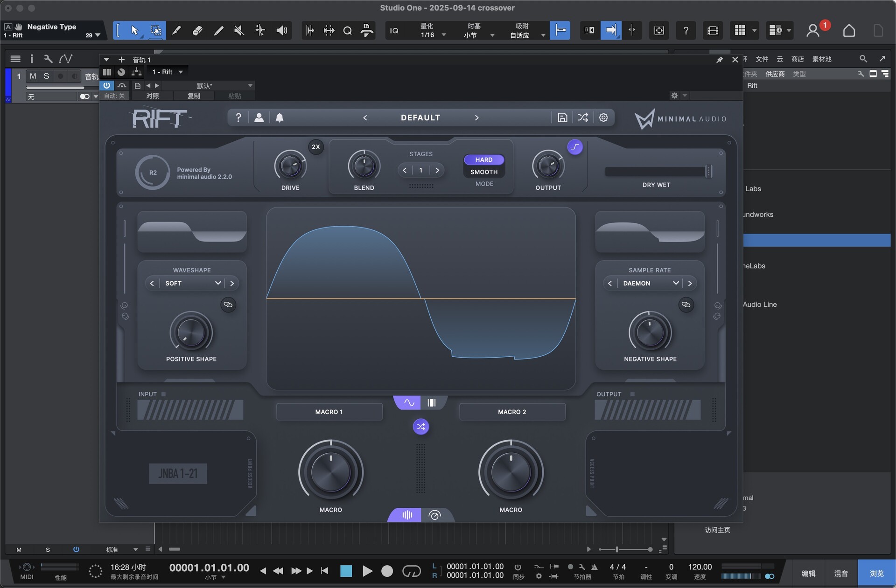Click the Play transport button

click(367, 571)
